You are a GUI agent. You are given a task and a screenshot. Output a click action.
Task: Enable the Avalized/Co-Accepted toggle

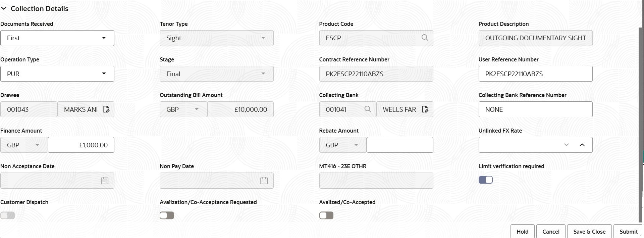(326, 215)
